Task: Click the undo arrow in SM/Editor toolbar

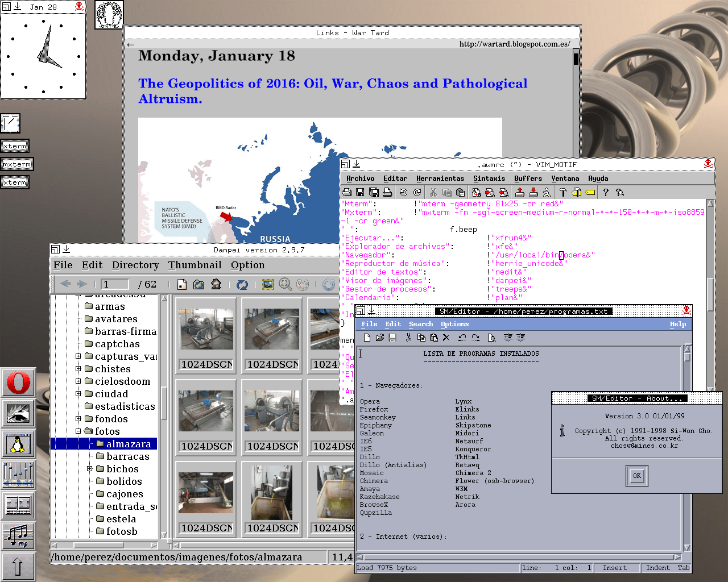Action: 462,338
